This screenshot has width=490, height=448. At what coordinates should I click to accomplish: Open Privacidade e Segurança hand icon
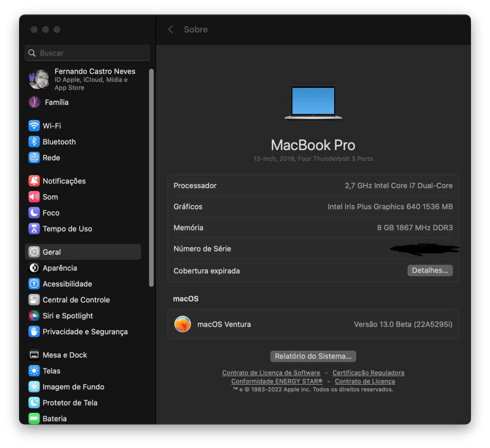tap(34, 332)
